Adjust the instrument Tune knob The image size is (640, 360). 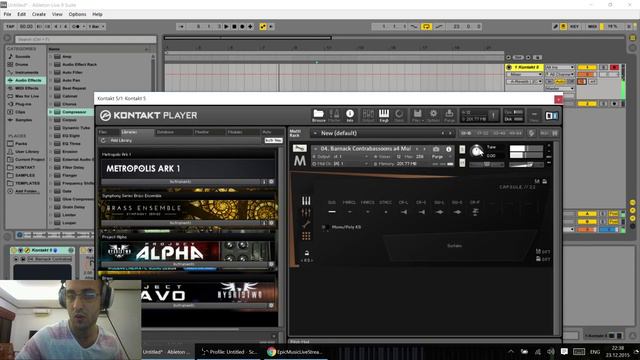point(476,151)
